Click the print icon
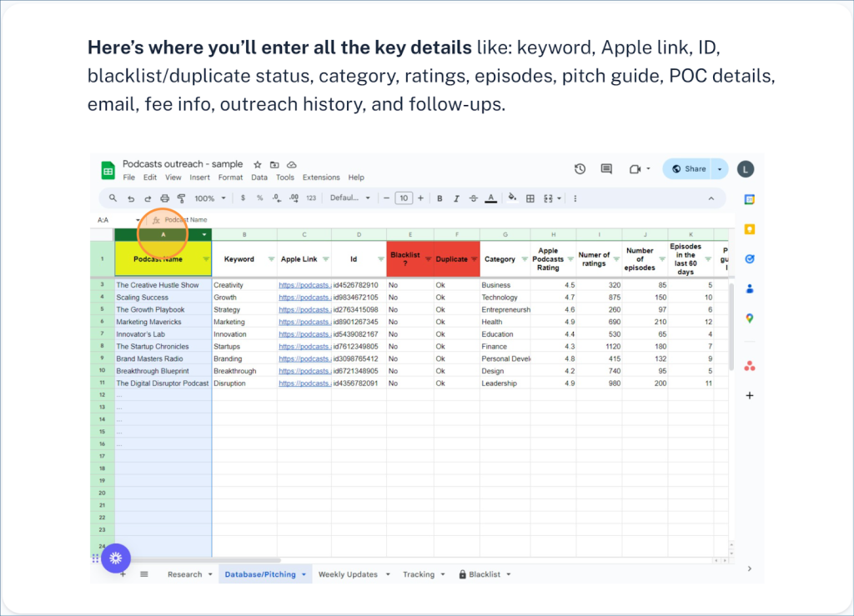Viewport: 854px width, 616px height. 164,198
